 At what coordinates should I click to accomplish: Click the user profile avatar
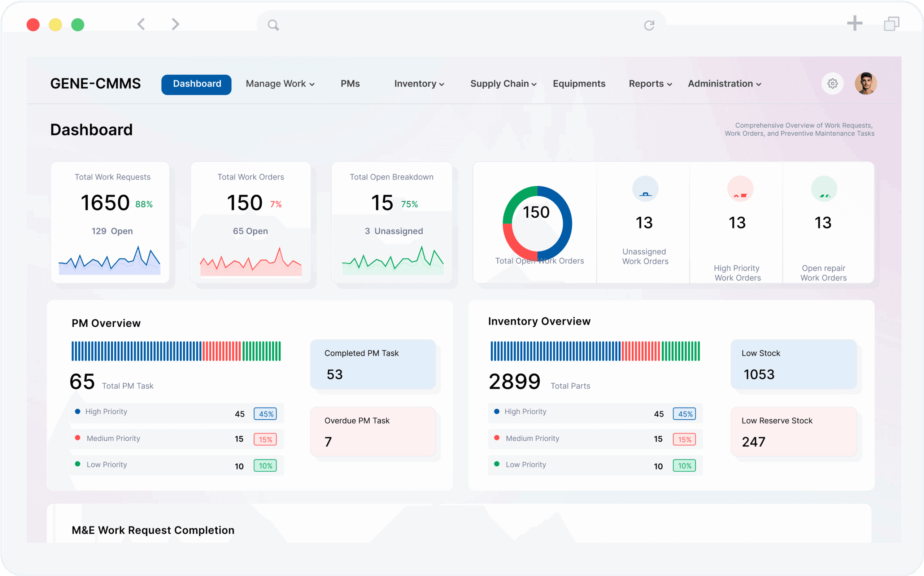(865, 83)
